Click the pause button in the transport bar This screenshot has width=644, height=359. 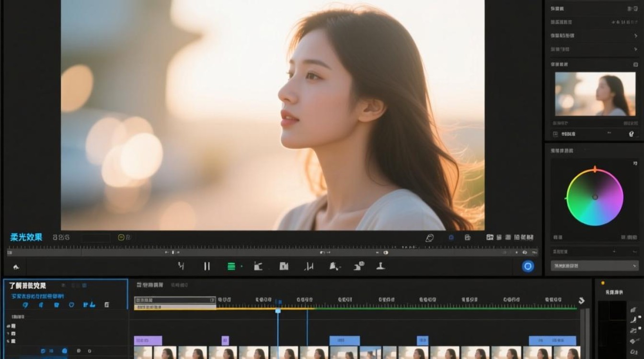(x=207, y=266)
